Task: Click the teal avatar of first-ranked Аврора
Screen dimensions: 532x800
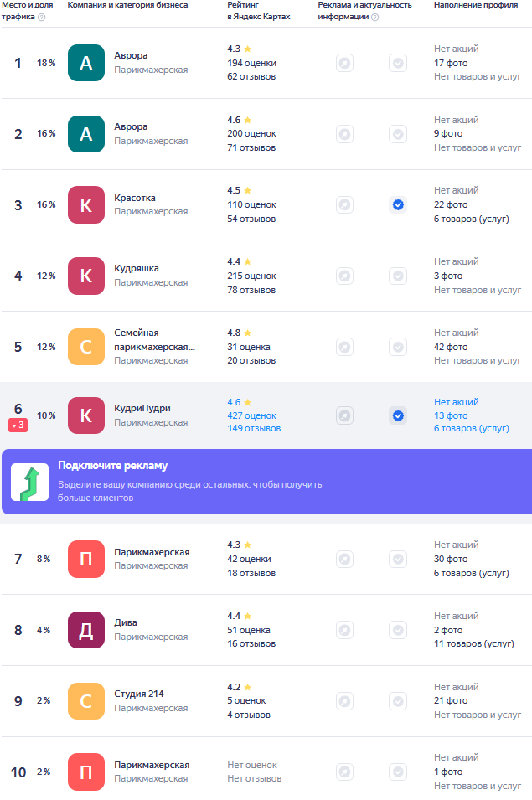Action: [86, 63]
